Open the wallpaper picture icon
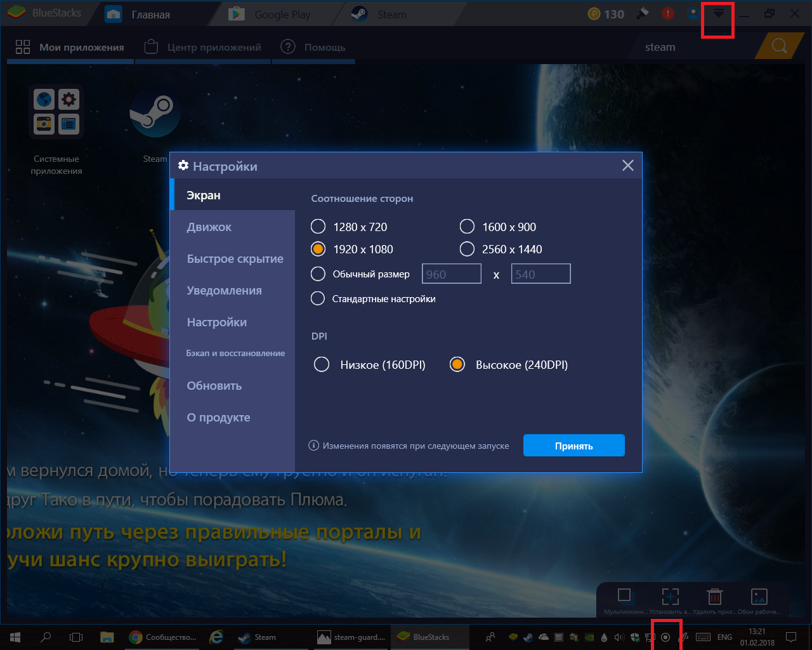The image size is (812, 650). [x=759, y=597]
